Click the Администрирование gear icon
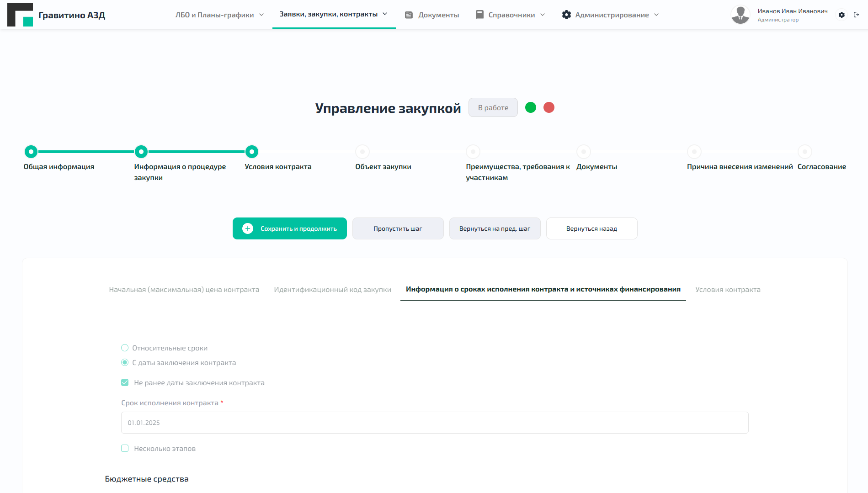The height and width of the screenshot is (493, 868). [566, 15]
